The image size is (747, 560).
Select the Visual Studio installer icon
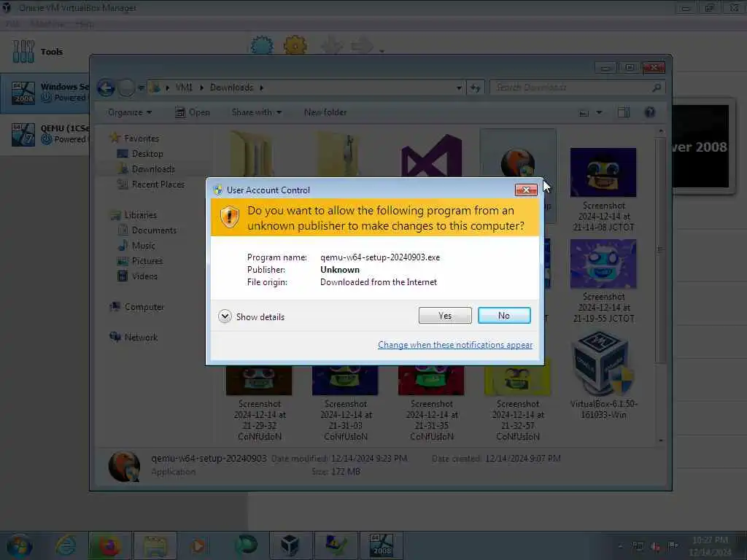431,157
